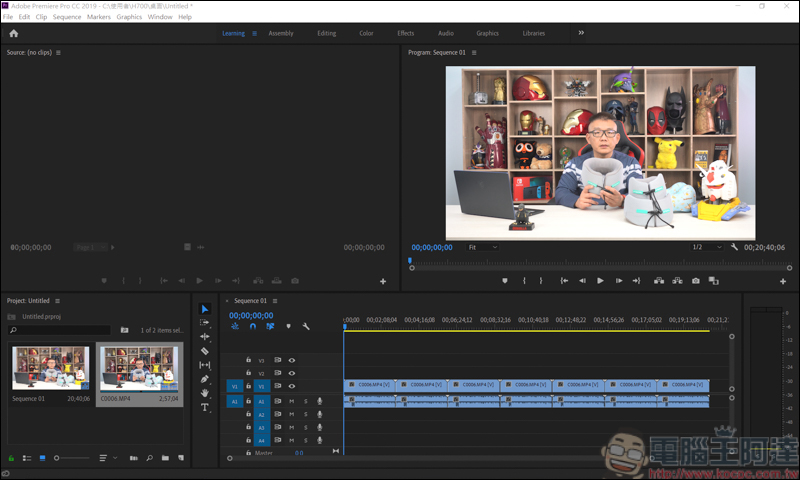Open timeline display settings wrench
The width and height of the screenshot is (800, 480).
tap(306, 326)
